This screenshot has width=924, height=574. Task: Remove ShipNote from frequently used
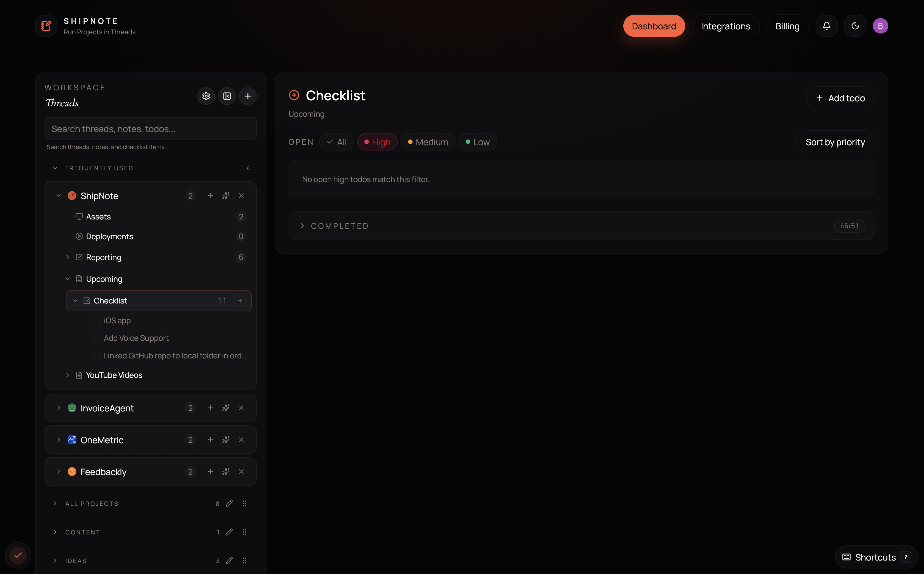[x=241, y=196]
